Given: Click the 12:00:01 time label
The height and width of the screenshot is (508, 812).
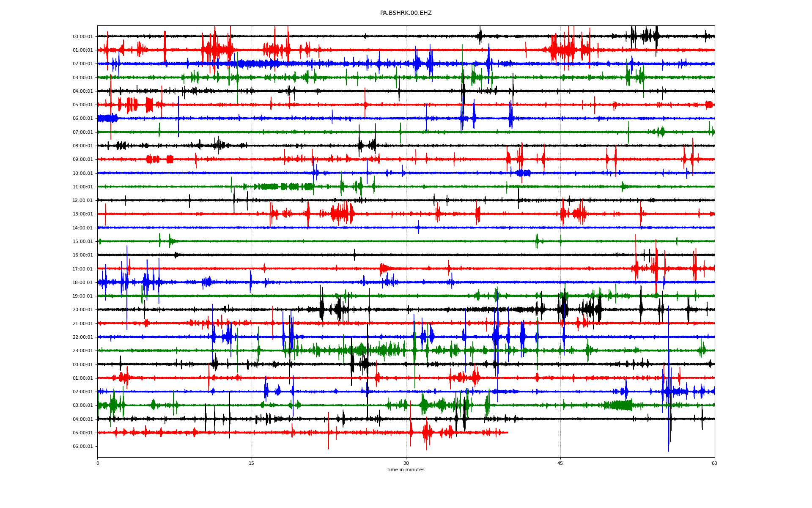Looking at the screenshot, I should tap(82, 201).
